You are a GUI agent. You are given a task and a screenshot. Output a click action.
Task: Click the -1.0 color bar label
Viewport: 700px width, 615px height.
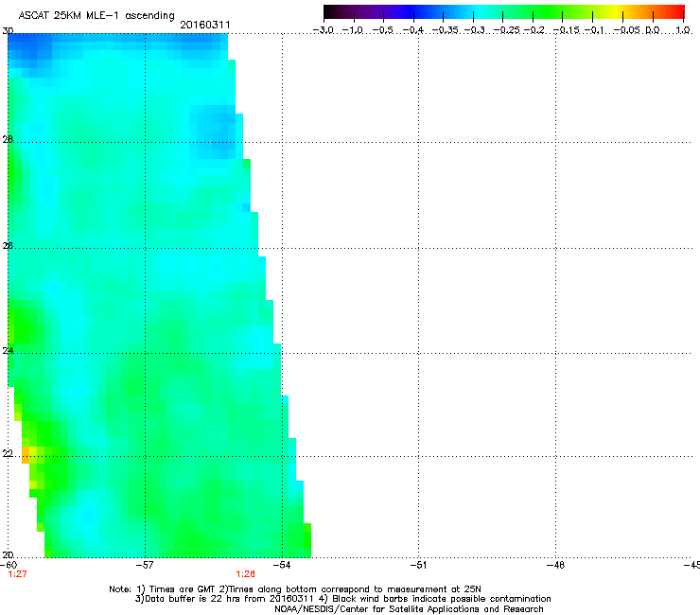coord(353,30)
